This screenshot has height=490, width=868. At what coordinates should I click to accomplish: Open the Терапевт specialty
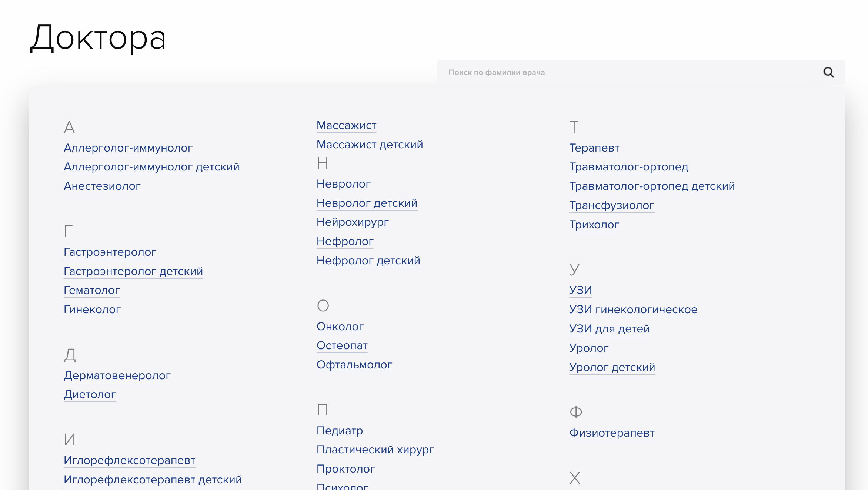point(594,148)
